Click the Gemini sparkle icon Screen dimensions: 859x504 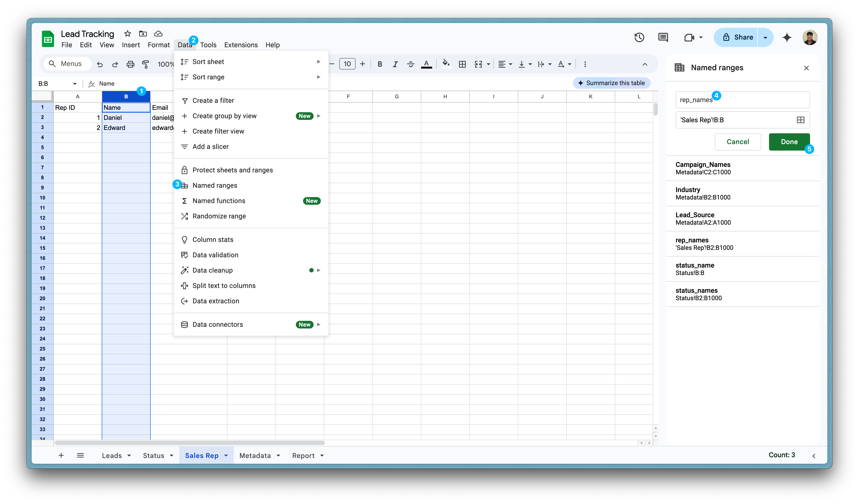(x=787, y=37)
